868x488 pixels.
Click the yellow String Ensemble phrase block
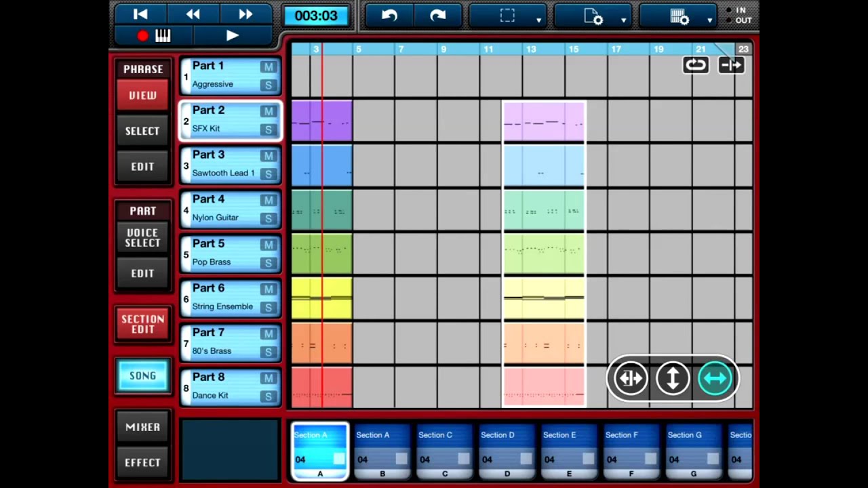click(x=321, y=298)
